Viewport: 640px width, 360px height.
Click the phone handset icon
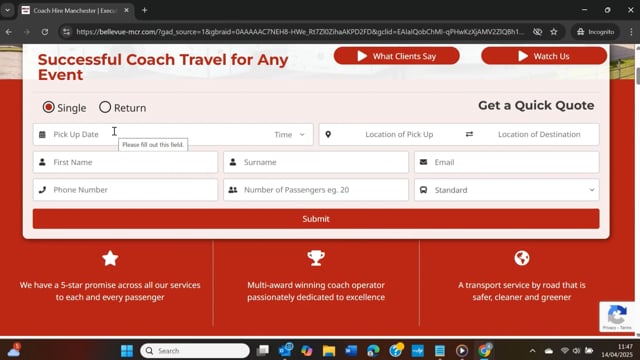pos(42,190)
